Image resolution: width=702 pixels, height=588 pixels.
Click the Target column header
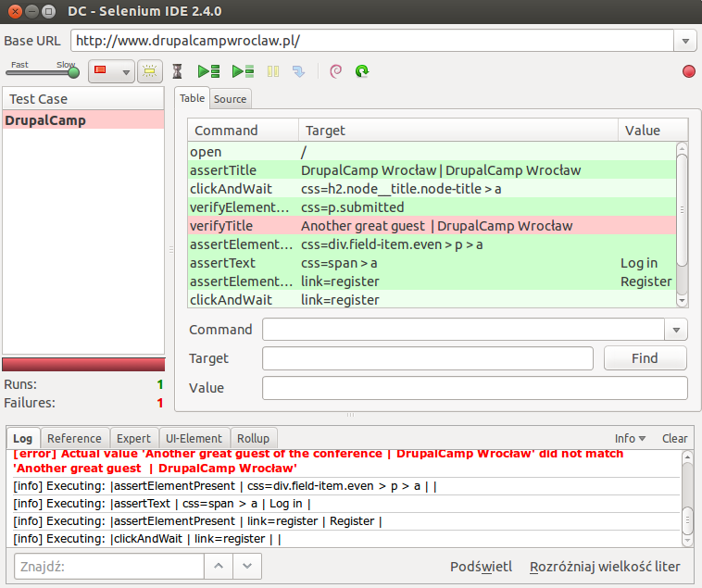458,131
